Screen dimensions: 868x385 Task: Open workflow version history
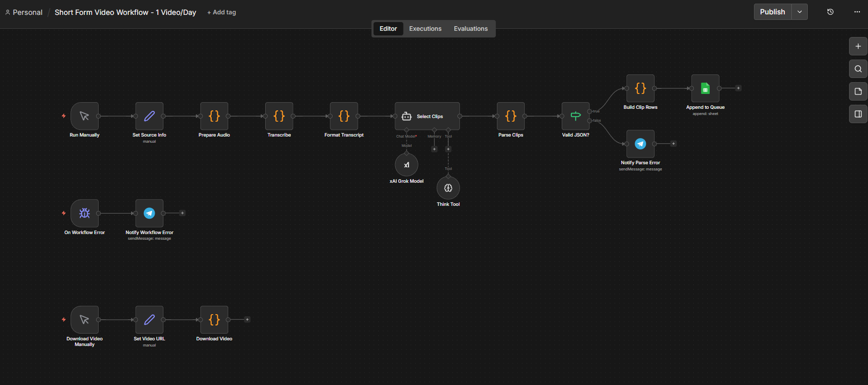tap(830, 12)
